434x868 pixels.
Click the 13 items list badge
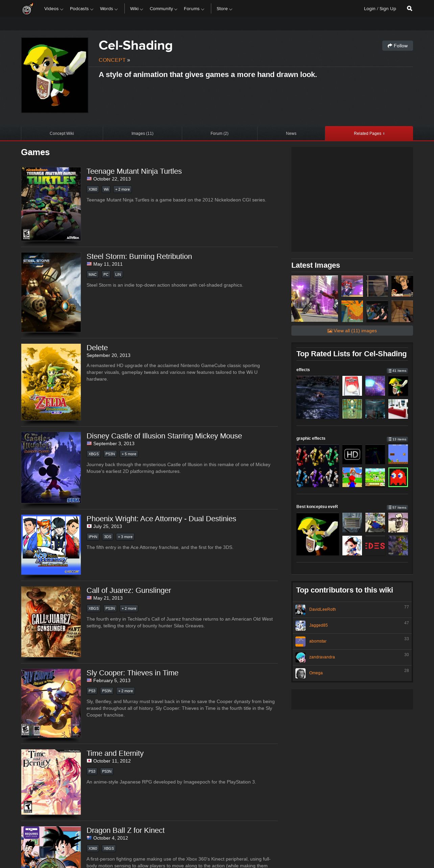[x=397, y=439]
